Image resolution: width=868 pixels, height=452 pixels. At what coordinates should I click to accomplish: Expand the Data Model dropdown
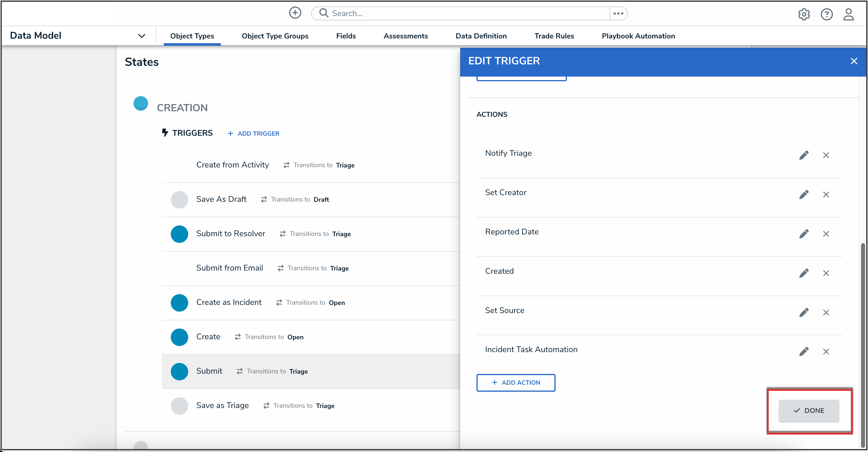(142, 36)
